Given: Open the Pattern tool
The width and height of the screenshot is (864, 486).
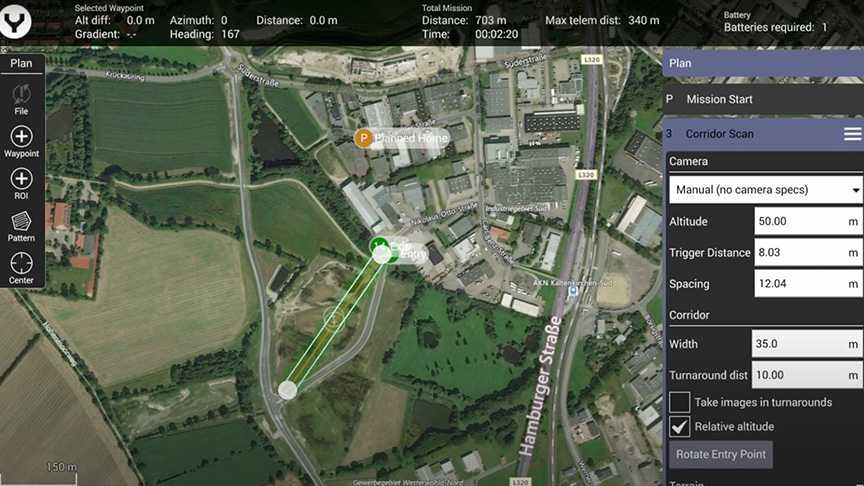Looking at the screenshot, I should click(x=21, y=226).
